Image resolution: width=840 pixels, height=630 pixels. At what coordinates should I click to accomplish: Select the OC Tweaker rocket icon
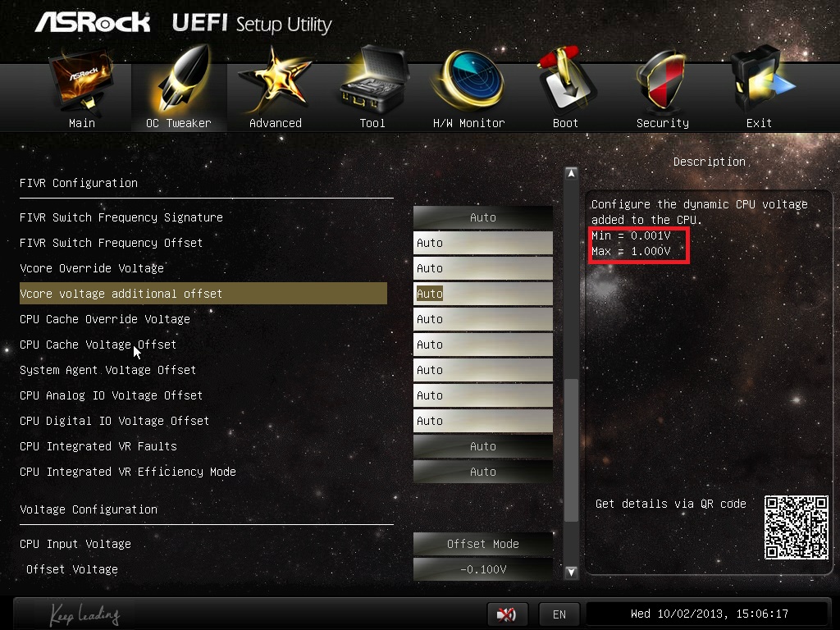179,80
